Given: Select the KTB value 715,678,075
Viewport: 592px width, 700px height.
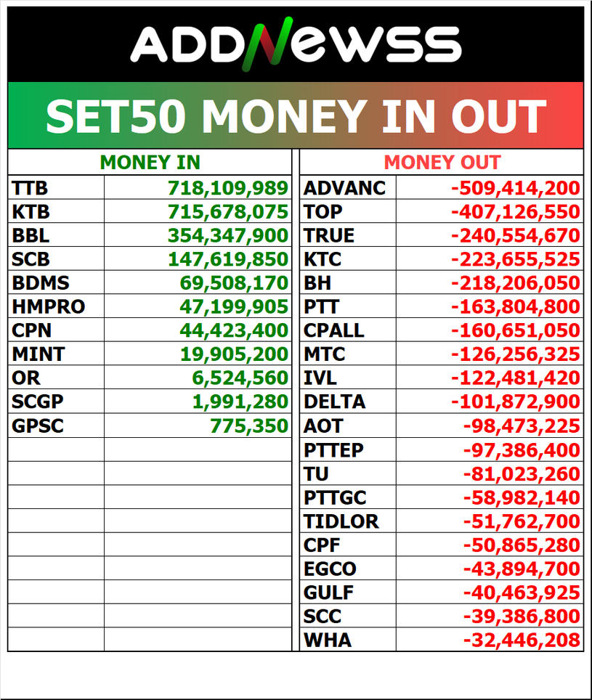Looking at the screenshot, I should click(228, 212).
